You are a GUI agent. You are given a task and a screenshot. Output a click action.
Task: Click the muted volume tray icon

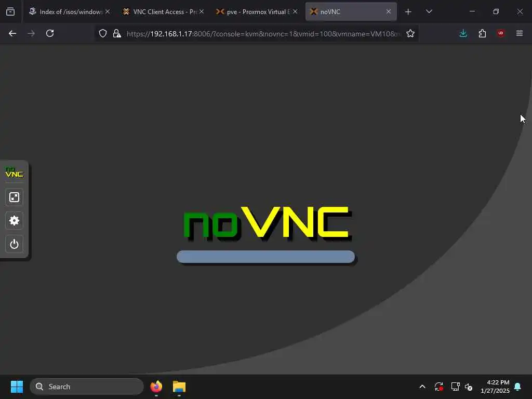(469, 387)
